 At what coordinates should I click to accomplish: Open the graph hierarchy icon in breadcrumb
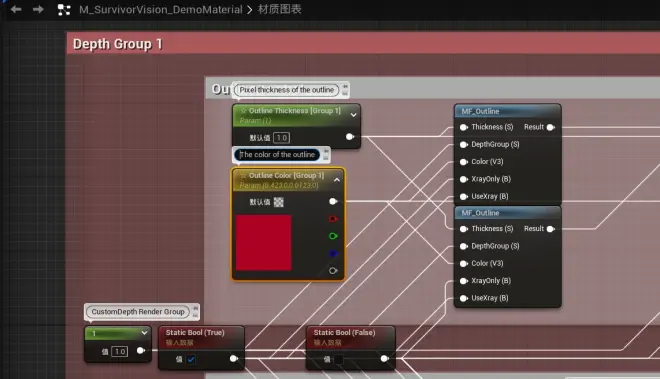point(64,10)
